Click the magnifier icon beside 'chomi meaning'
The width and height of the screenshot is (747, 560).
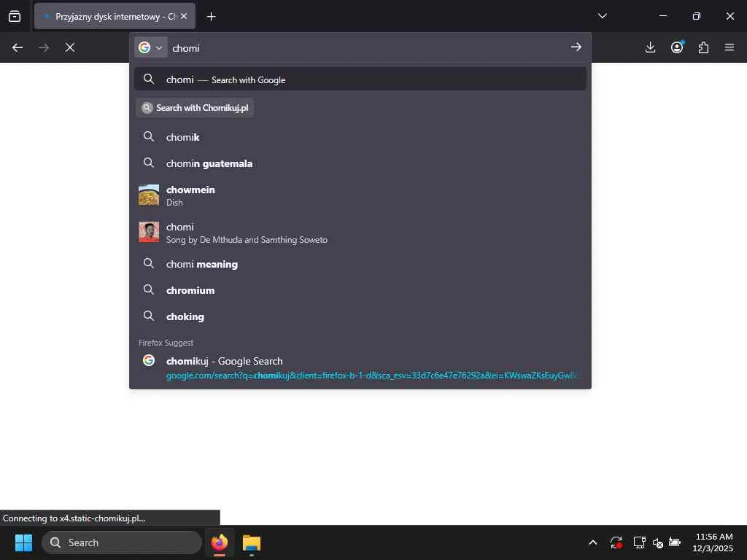[x=149, y=263]
